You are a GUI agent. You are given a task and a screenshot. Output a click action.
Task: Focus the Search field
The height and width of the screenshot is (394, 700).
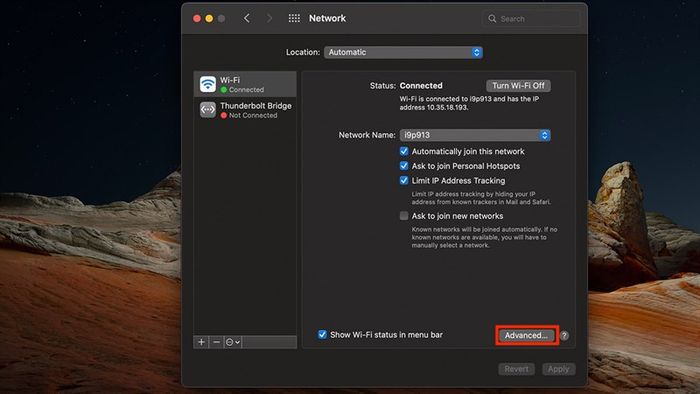click(531, 19)
